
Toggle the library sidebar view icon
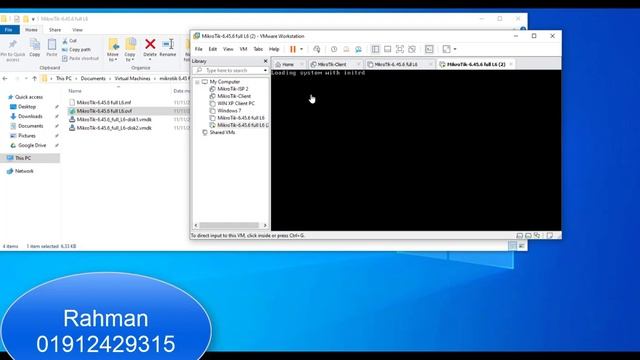tap(376, 49)
